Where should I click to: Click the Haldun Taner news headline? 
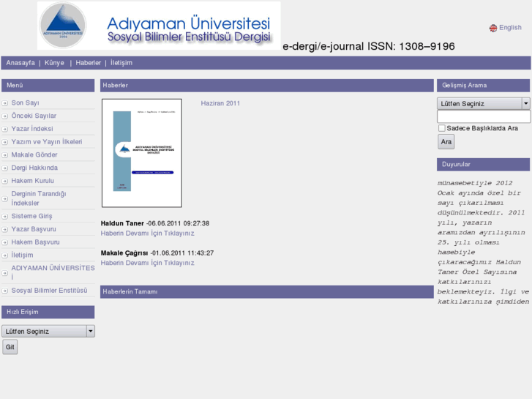point(122,223)
